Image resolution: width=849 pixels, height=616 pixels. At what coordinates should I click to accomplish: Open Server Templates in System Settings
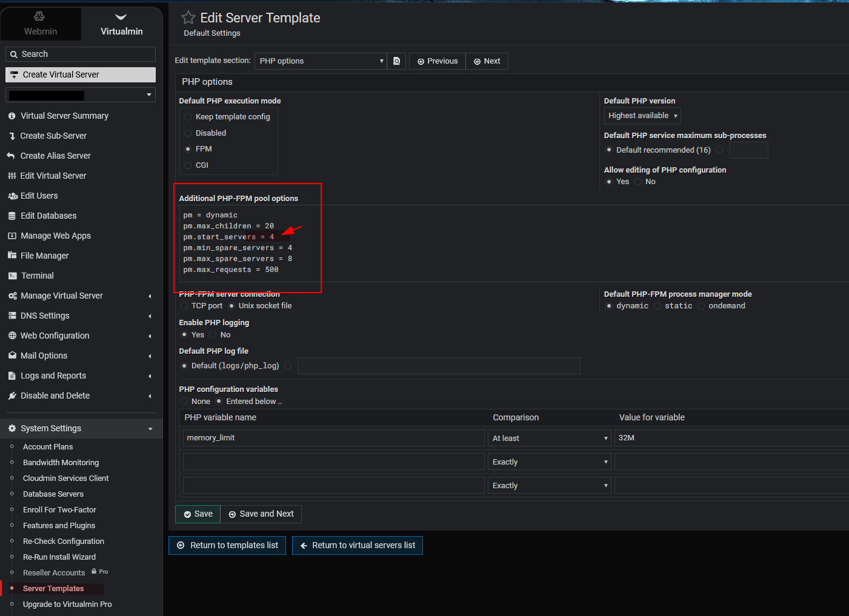53,589
